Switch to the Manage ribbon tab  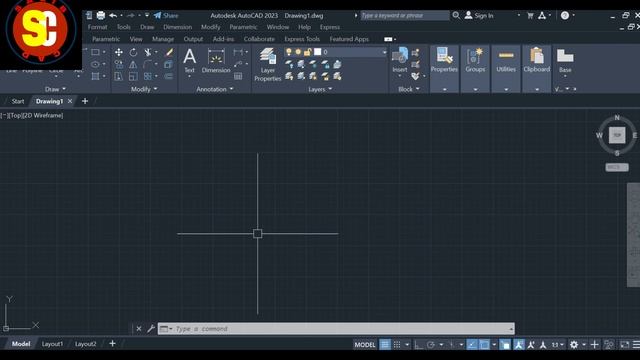tap(163, 39)
